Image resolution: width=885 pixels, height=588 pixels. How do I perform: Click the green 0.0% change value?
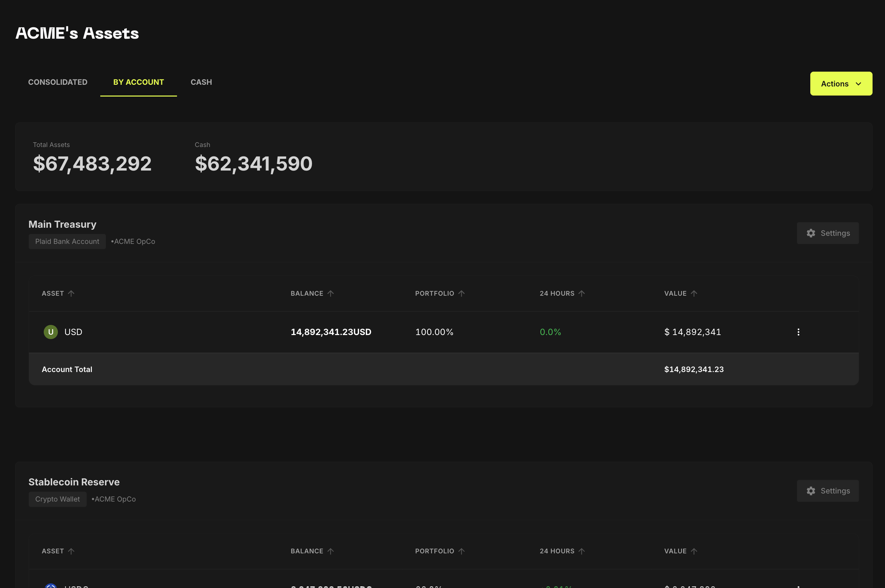click(x=550, y=332)
